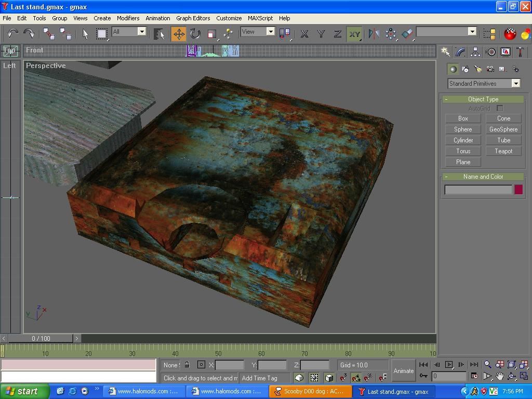
Task: Open the Customize menu
Action: pos(229,18)
